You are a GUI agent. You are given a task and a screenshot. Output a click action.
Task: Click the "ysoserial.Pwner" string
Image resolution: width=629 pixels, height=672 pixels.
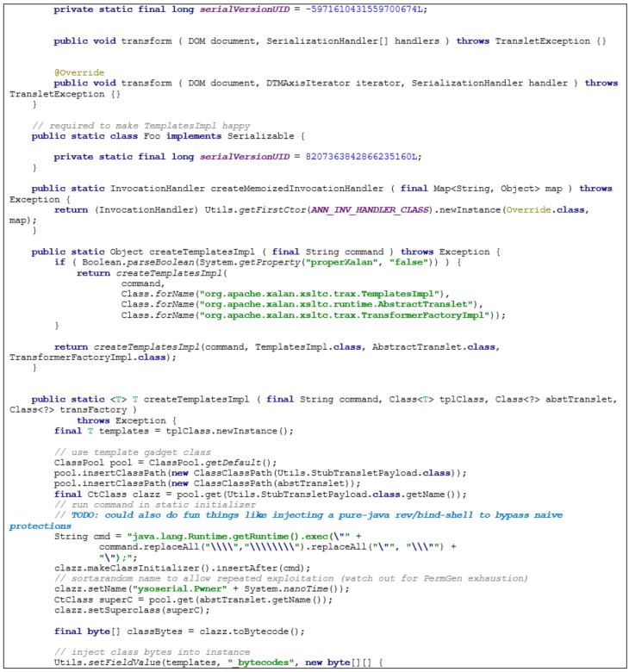point(180,588)
